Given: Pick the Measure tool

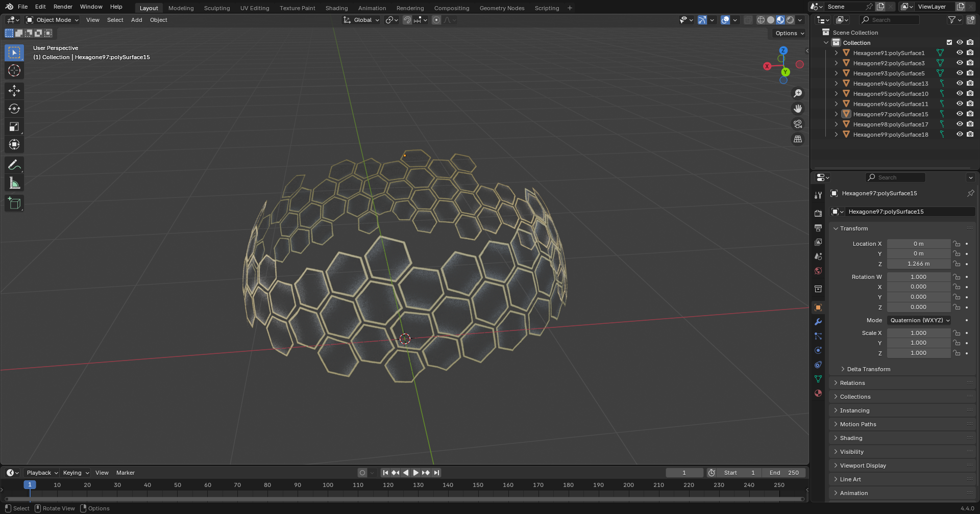Looking at the screenshot, I should click(14, 183).
